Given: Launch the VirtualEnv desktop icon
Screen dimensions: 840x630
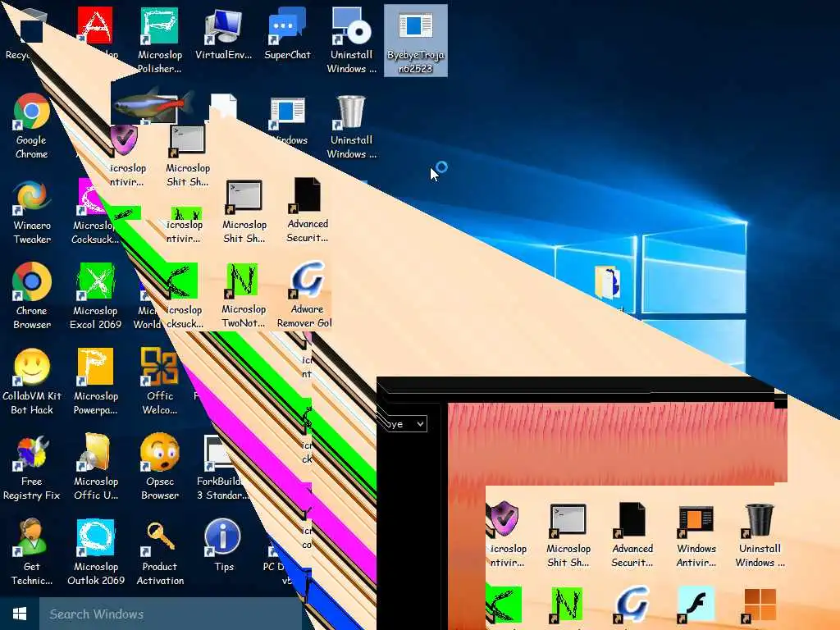Looking at the screenshot, I should [223, 34].
